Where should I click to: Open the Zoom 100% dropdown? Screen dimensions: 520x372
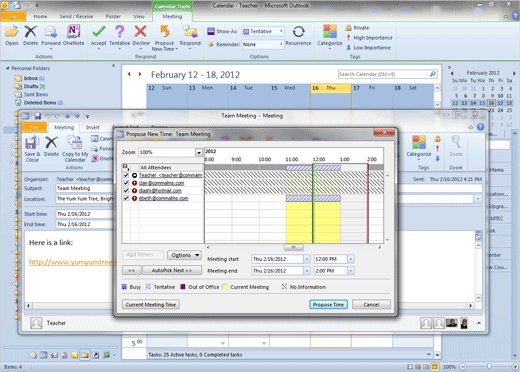point(199,152)
